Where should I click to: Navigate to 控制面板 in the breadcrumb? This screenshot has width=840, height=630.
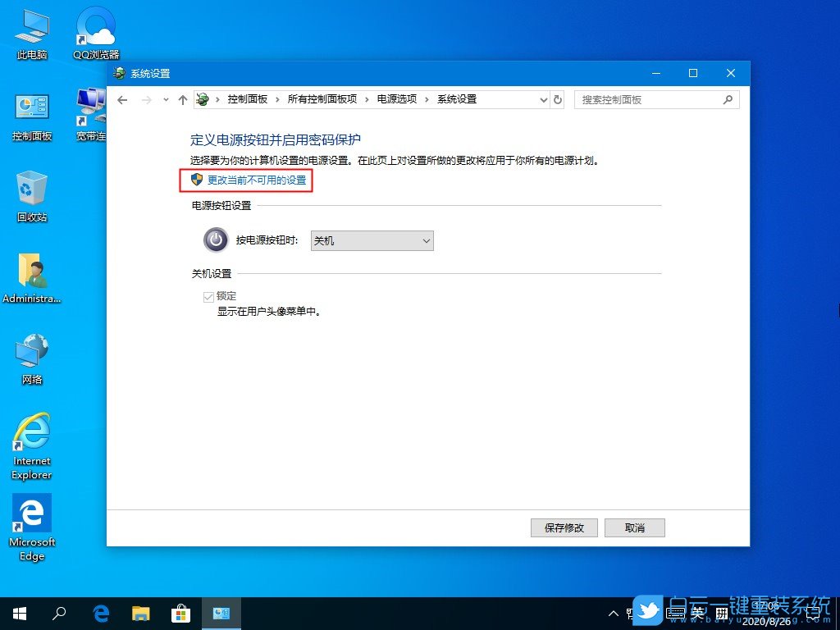click(x=249, y=98)
